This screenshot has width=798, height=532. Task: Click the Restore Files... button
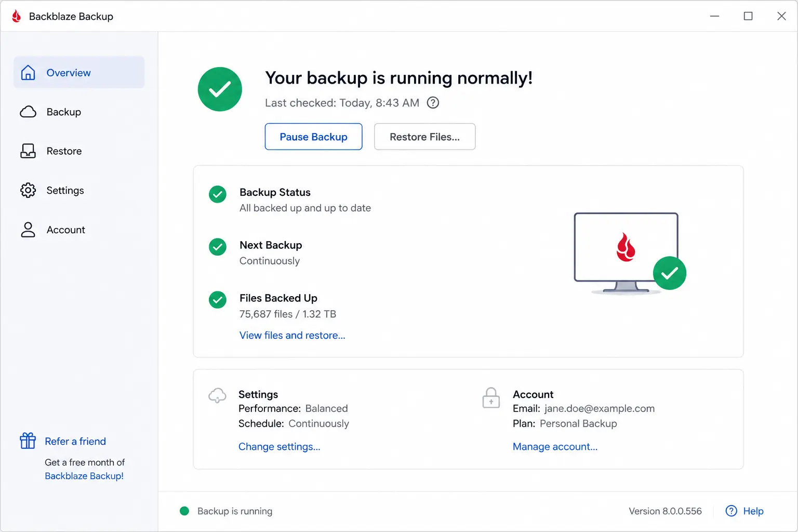424,137
